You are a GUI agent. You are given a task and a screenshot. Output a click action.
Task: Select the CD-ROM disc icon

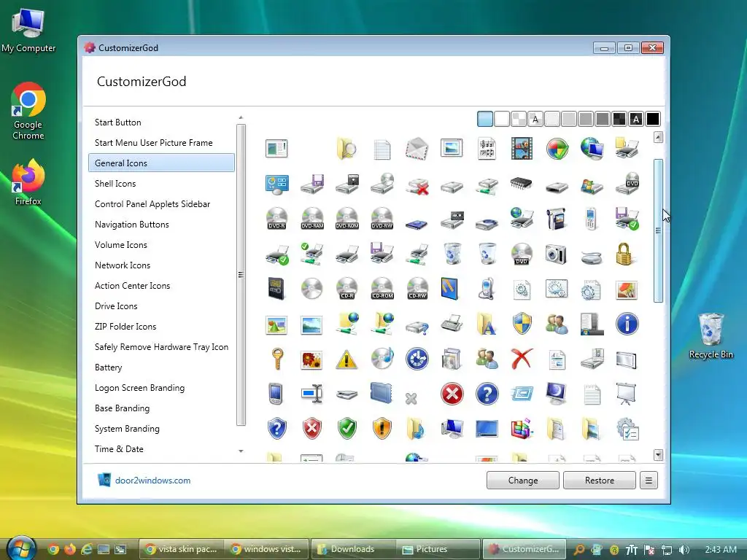tap(382, 289)
